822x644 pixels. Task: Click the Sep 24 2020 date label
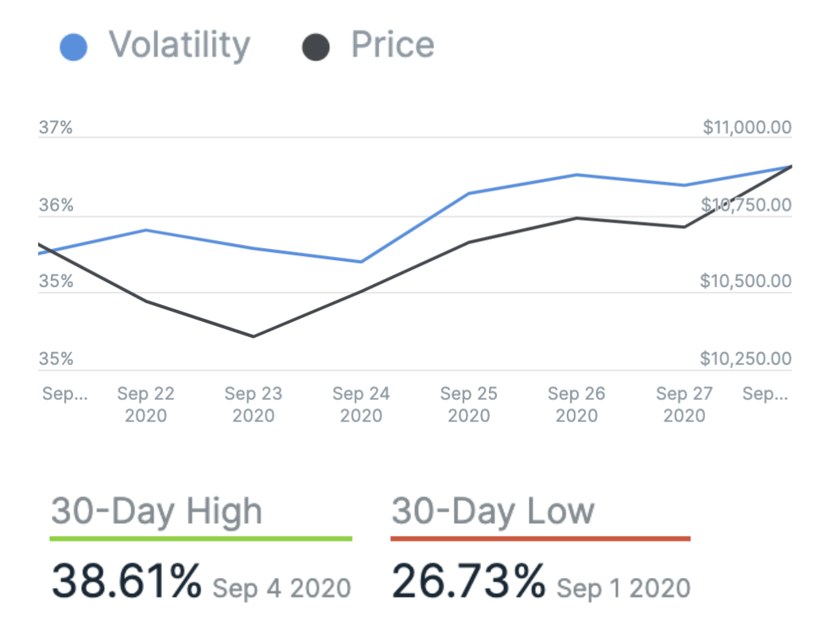click(x=361, y=404)
